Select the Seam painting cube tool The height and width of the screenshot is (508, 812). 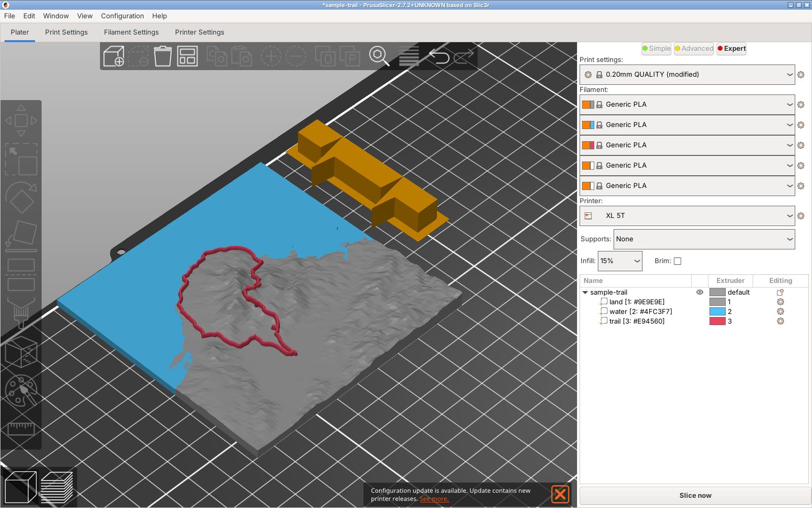click(x=21, y=352)
